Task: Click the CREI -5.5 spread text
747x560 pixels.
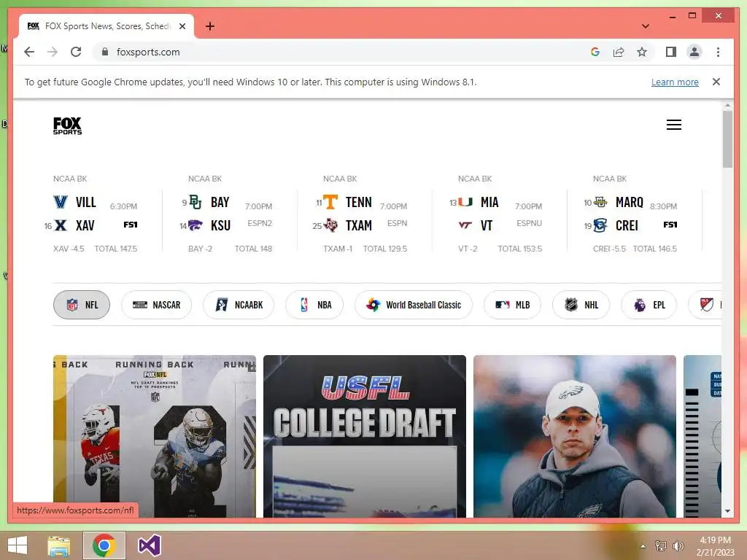Action: tap(609, 249)
